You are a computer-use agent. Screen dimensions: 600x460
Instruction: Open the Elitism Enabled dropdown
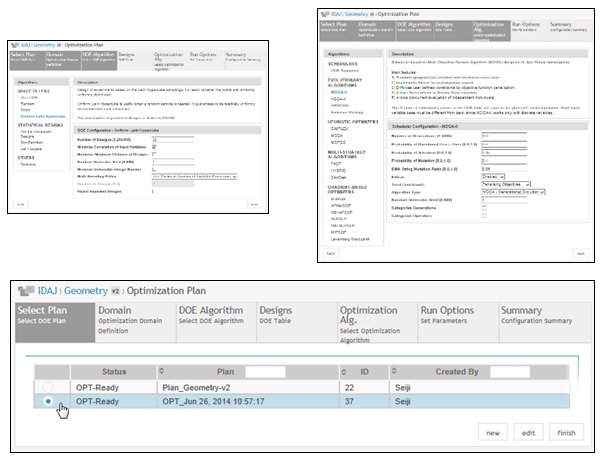click(493, 177)
